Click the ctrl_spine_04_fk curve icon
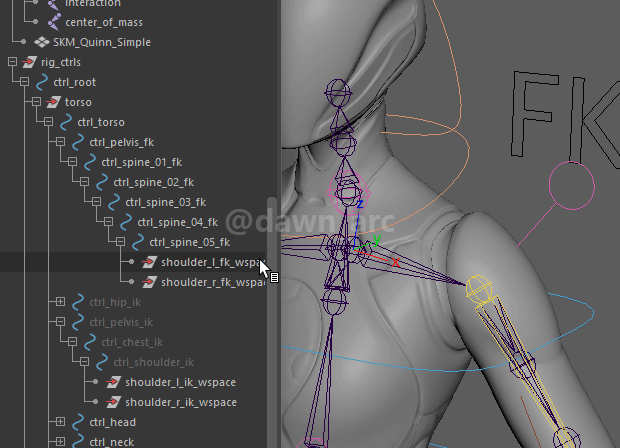This screenshot has height=448, width=620. point(126,222)
